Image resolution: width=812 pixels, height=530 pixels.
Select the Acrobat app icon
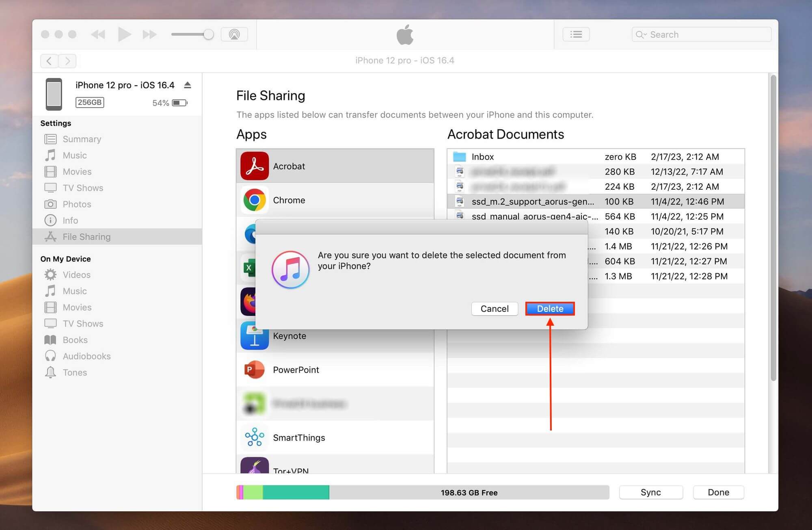[255, 166]
